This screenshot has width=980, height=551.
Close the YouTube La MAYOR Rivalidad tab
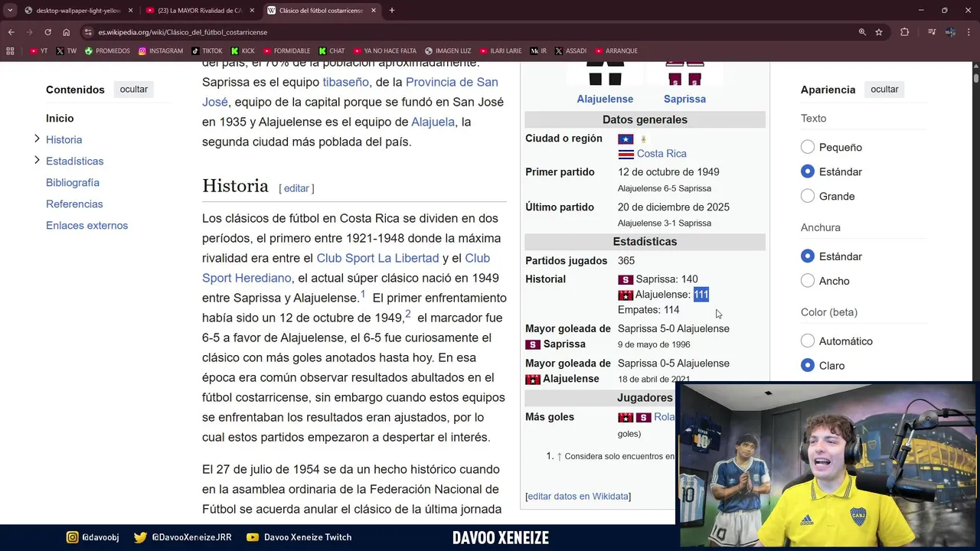tap(252, 11)
